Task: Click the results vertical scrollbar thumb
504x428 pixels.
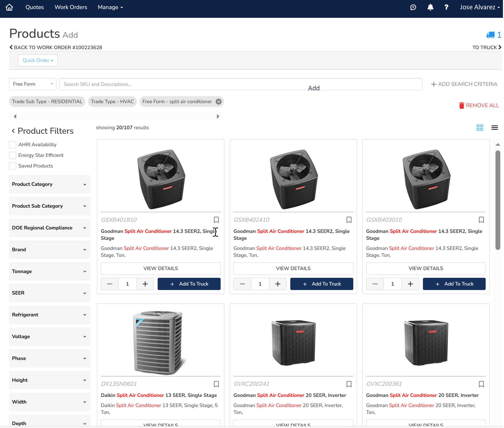Action: click(498, 200)
